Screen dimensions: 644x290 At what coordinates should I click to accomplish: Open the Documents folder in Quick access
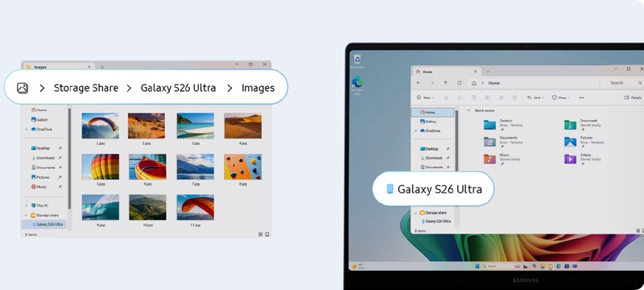(502, 141)
